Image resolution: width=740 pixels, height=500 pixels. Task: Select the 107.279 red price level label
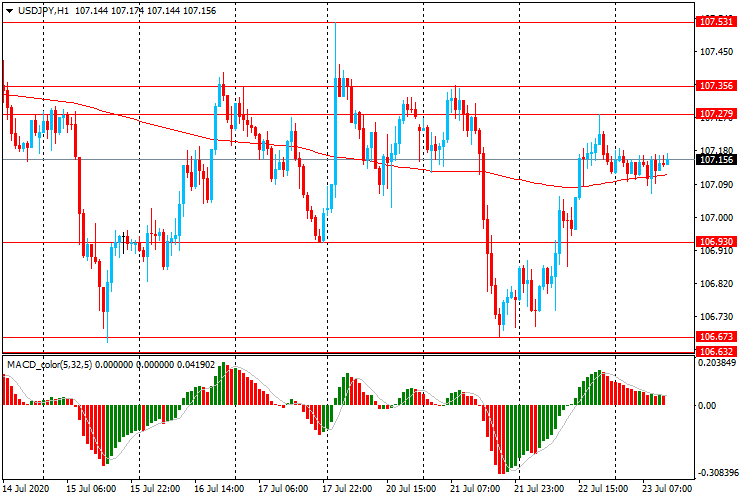pos(716,114)
